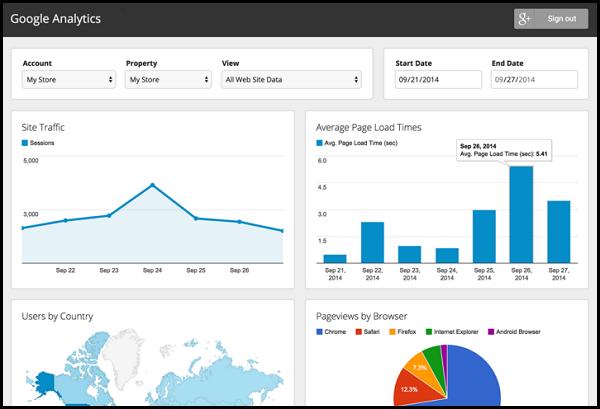Click the Android Browser legend label
This screenshot has width=600, height=409.
(x=518, y=332)
